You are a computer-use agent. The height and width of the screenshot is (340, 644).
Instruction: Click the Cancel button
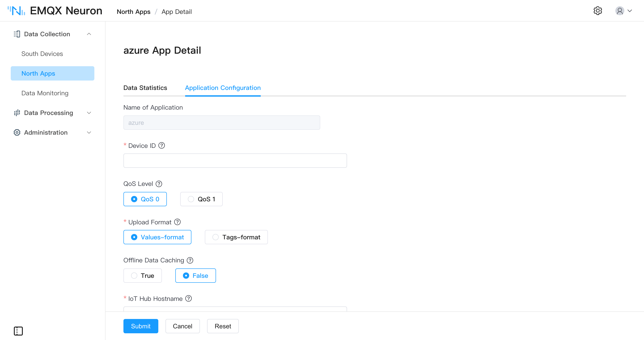coord(182,326)
